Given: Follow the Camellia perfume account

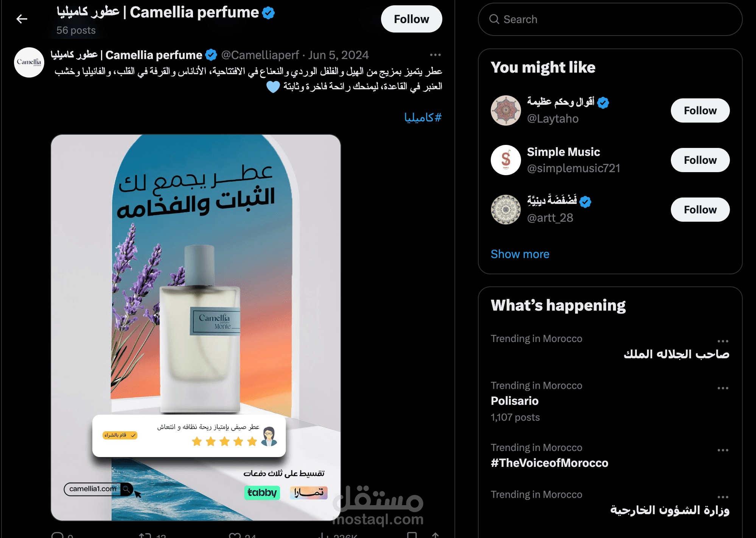Looking at the screenshot, I should click(411, 19).
